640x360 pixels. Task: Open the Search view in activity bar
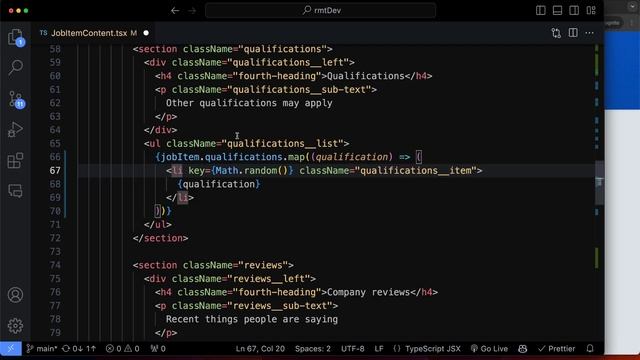(x=16, y=67)
